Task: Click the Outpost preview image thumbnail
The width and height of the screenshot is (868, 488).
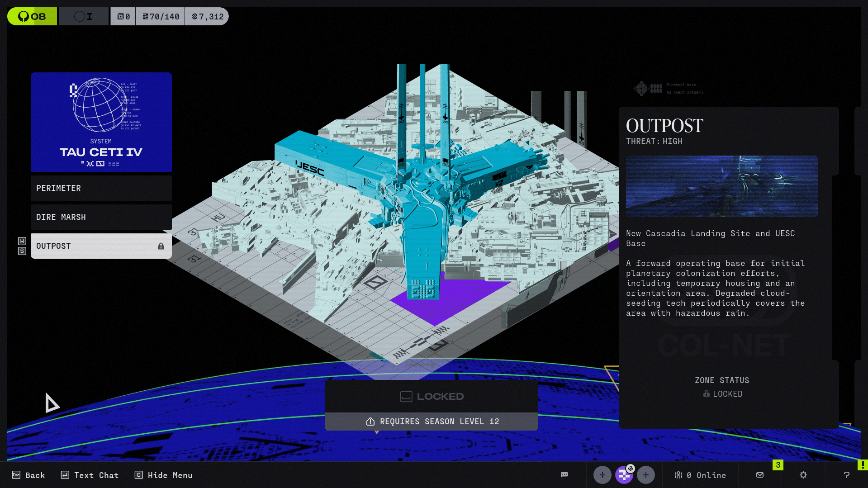Action: 721,186
